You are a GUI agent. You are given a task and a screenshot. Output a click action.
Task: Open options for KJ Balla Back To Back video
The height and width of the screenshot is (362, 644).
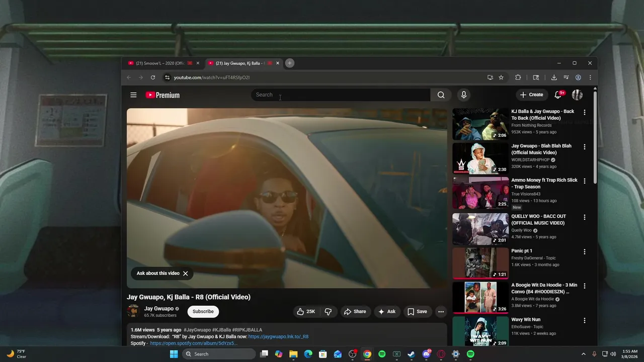pyautogui.click(x=585, y=112)
